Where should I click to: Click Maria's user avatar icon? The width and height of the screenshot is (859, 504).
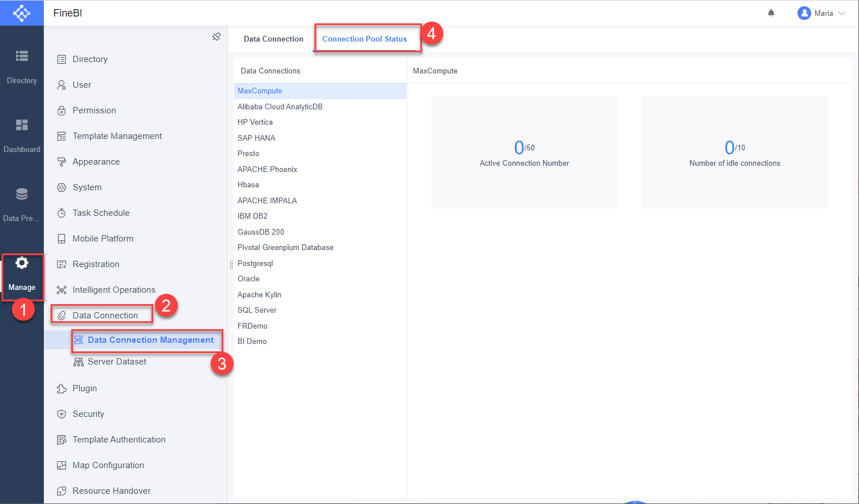tap(804, 13)
